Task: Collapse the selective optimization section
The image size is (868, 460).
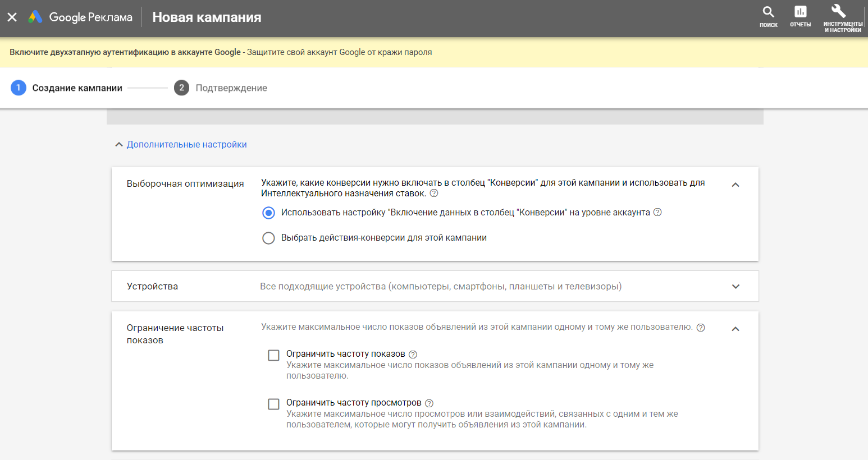Action: (x=735, y=185)
